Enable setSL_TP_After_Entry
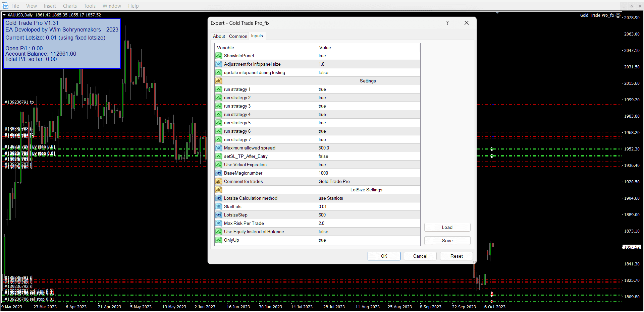 click(x=368, y=156)
